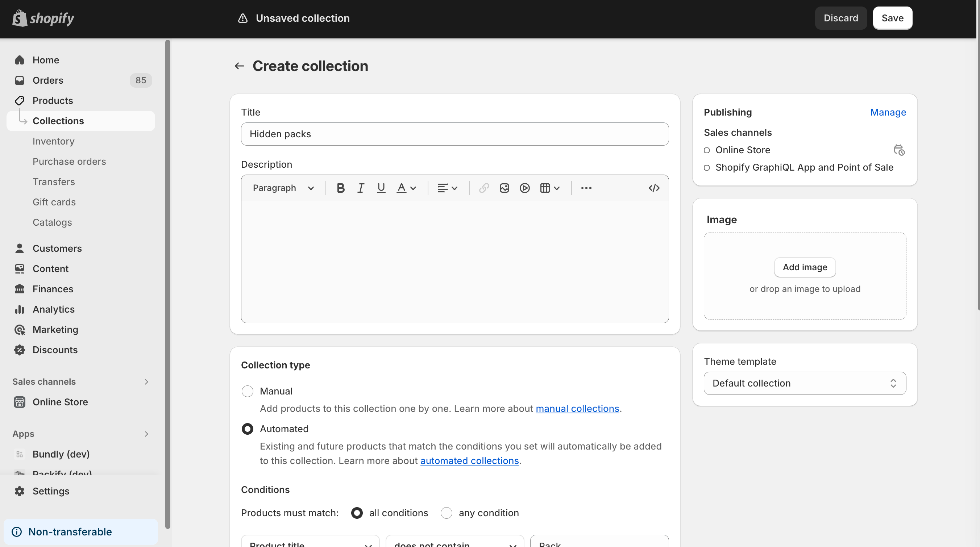Open Inventory in the sidebar menu

[54, 141]
